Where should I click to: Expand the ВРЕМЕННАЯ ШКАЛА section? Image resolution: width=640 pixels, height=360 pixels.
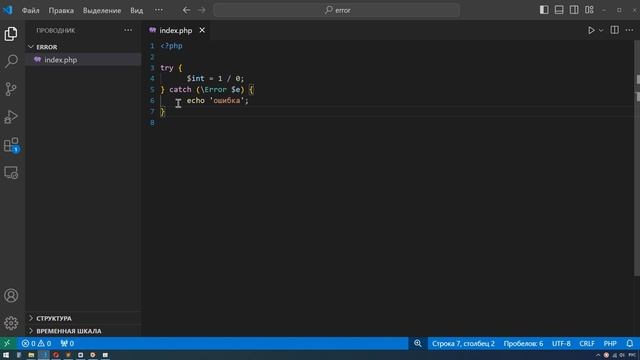point(83,331)
